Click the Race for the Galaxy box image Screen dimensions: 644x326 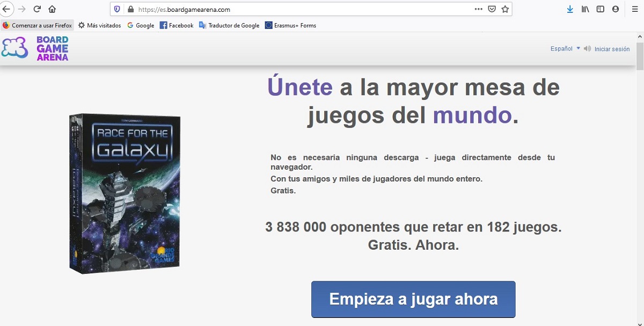click(125, 193)
